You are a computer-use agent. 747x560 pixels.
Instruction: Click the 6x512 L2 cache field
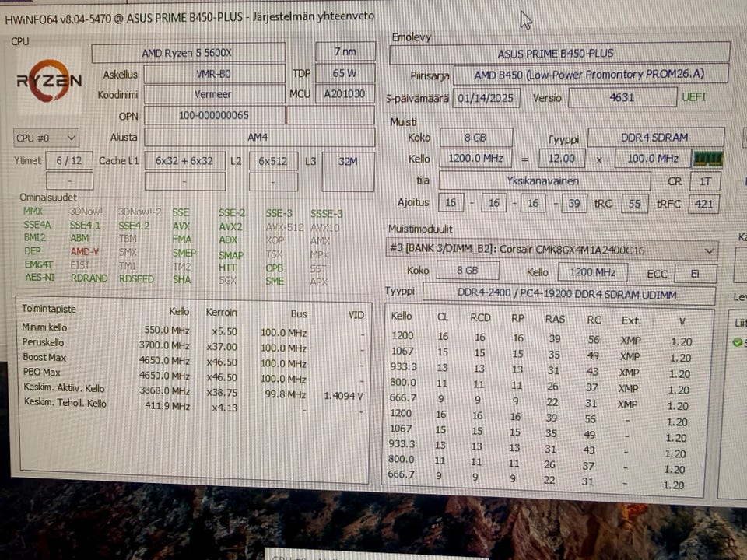[273, 161]
